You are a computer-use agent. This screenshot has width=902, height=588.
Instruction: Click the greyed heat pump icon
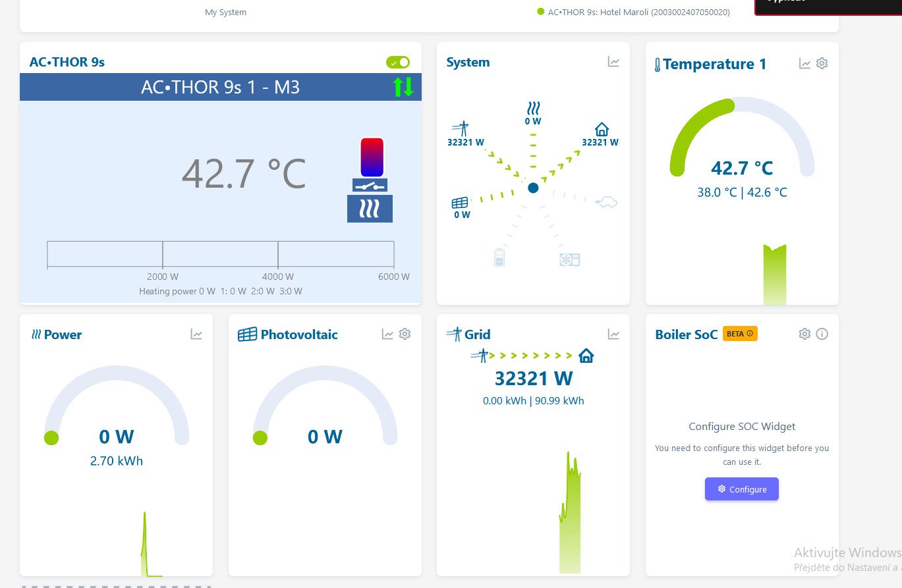click(570, 259)
